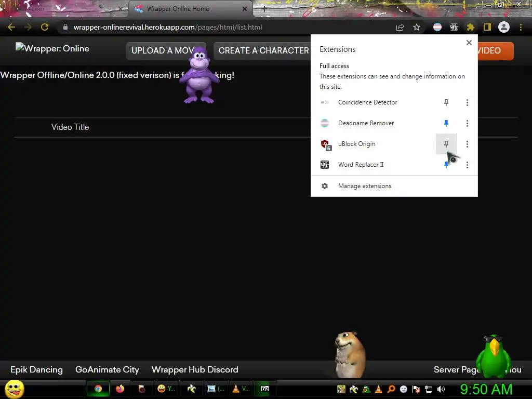Open the smiley face Start button
This screenshot has width=532, height=399.
click(15, 389)
